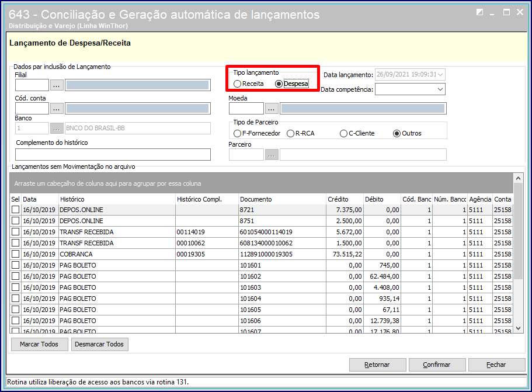The image size is (532, 392).
Task: Click the Marcar Todos button
Action: (39, 344)
